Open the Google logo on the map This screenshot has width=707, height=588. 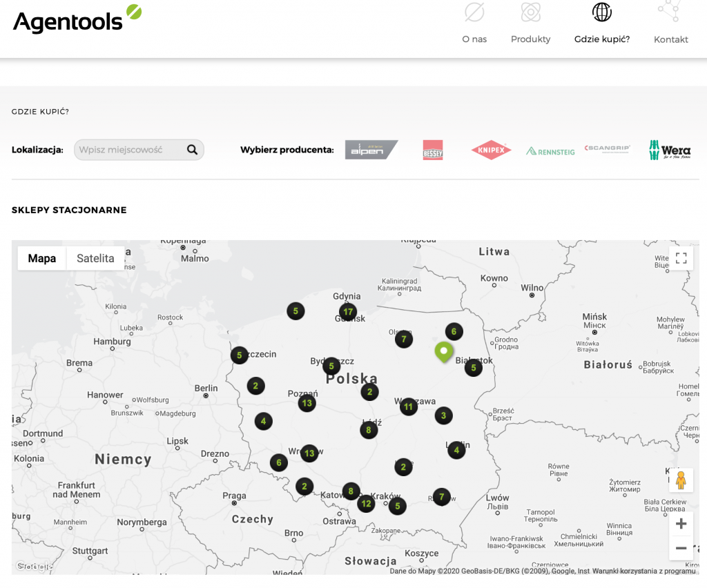[x=35, y=566]
